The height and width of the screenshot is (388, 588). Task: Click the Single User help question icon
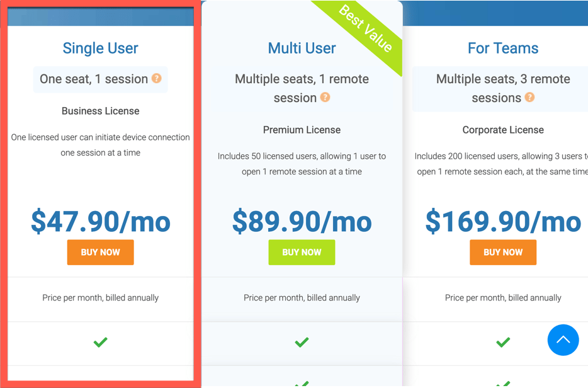pos(156,79)
